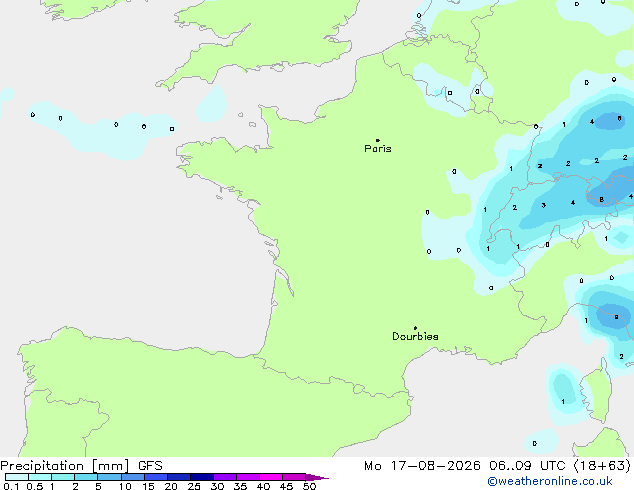This screenshot has width=634, height=490.
Task: Pick the 5–10 mm light blue legend swatch
Action: click(x=110, y=477)
